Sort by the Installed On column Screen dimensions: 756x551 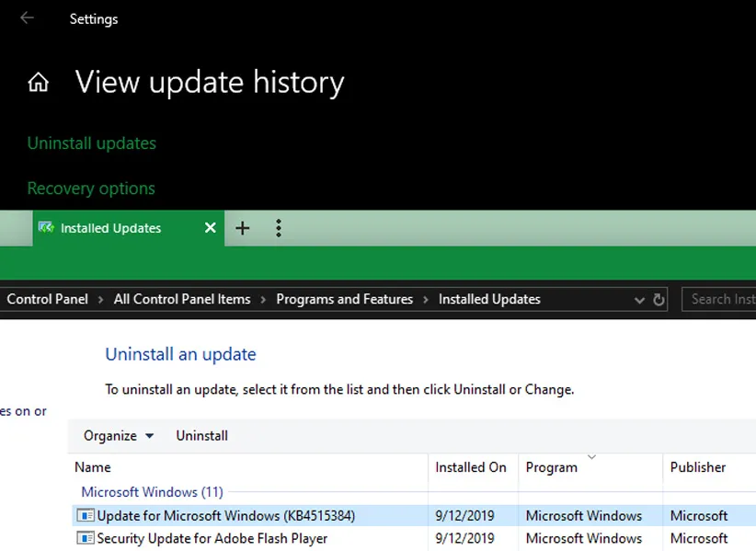471,467
